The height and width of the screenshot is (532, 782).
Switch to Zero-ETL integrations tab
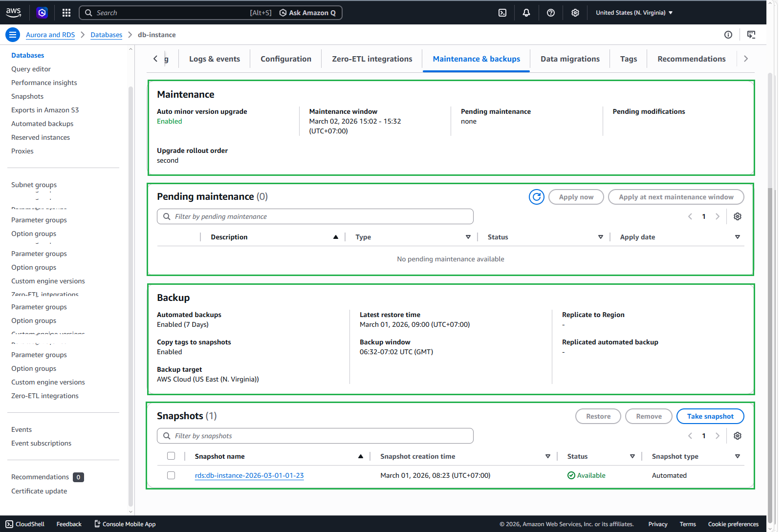(x=372, y=59)
